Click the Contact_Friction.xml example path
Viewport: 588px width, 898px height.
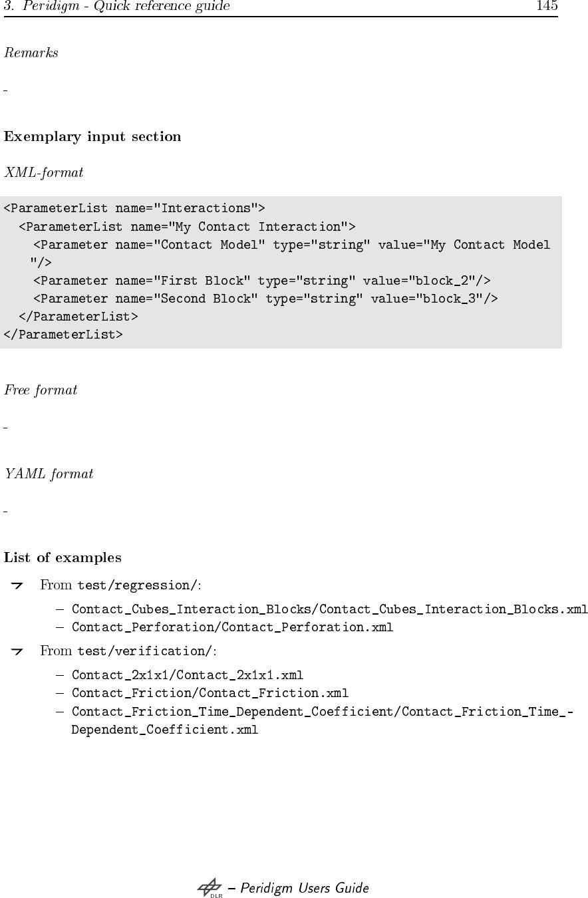[x=210, y=694]
